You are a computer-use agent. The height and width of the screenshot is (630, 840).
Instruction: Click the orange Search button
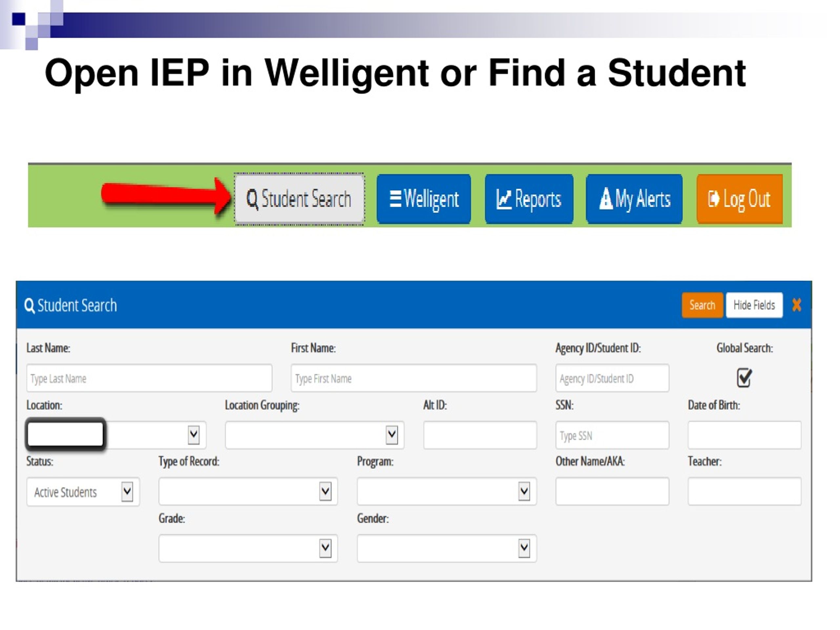(x=702, y=305)
